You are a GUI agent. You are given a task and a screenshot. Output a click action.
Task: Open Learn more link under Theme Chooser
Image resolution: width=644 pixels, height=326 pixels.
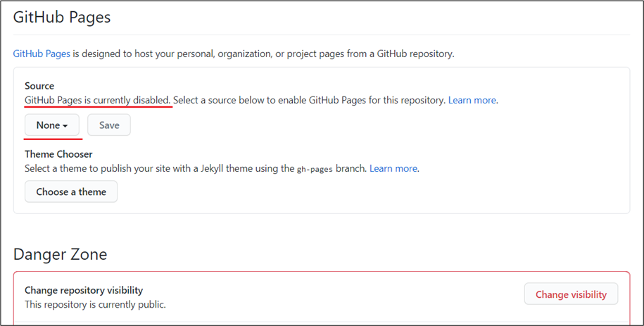tap(393, 168)
